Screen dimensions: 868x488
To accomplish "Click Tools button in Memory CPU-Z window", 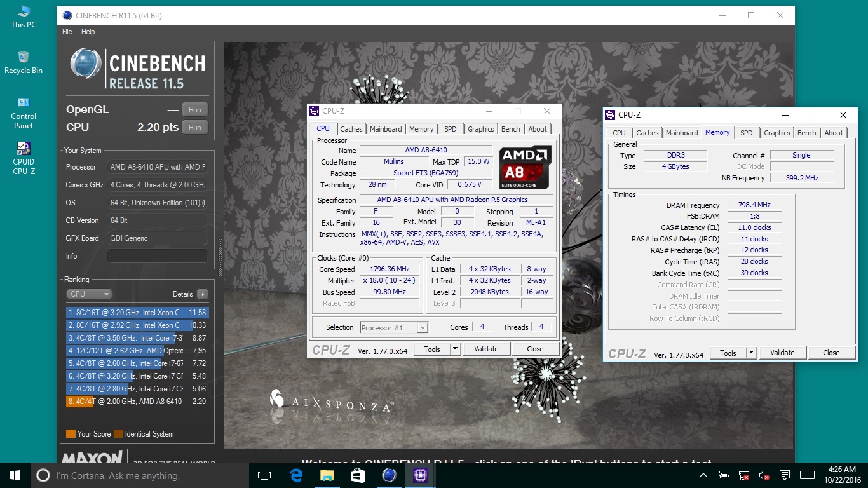I will (728, 353).
